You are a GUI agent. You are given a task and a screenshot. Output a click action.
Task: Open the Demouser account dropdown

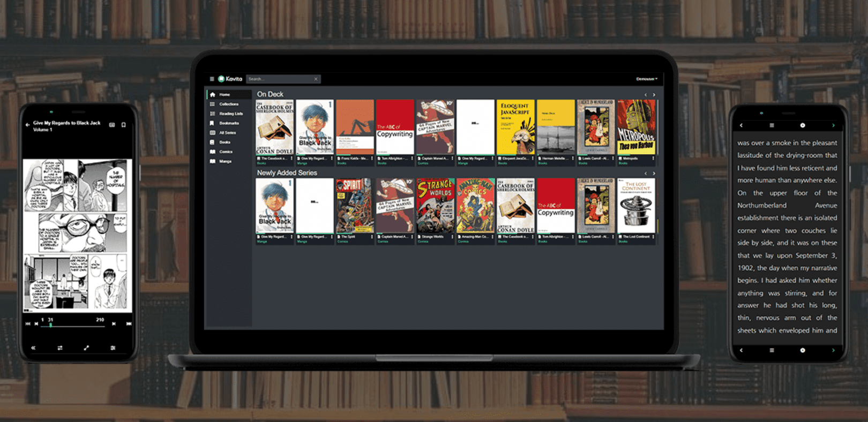pos(647,79)
